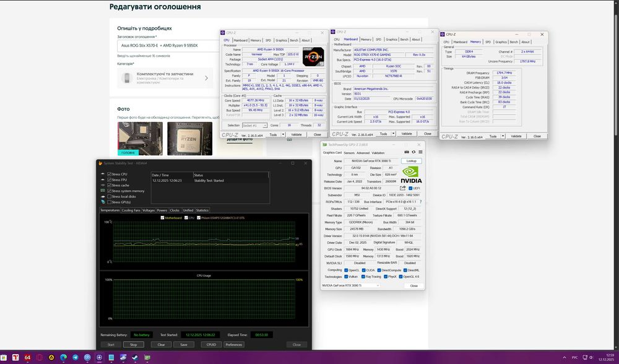This screenshot has height=364, width=619.
Task: Expand the category selector chevron
Action: pos(207,78)
